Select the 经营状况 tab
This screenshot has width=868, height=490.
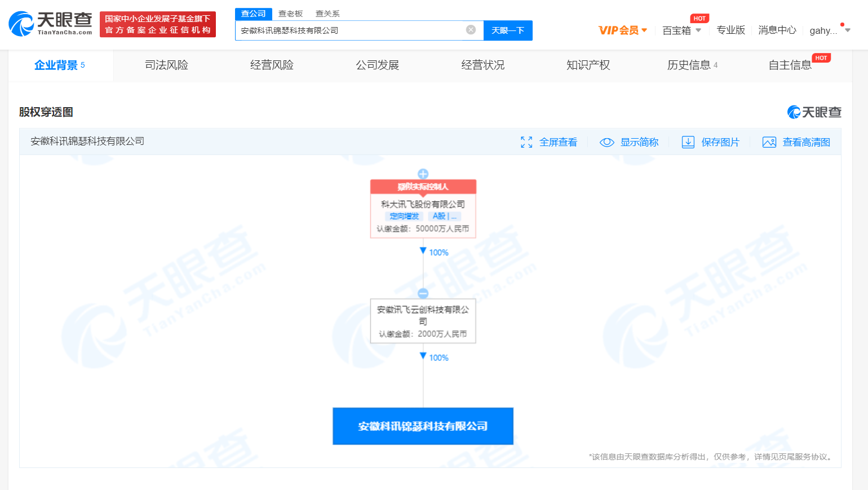point(482,65)
